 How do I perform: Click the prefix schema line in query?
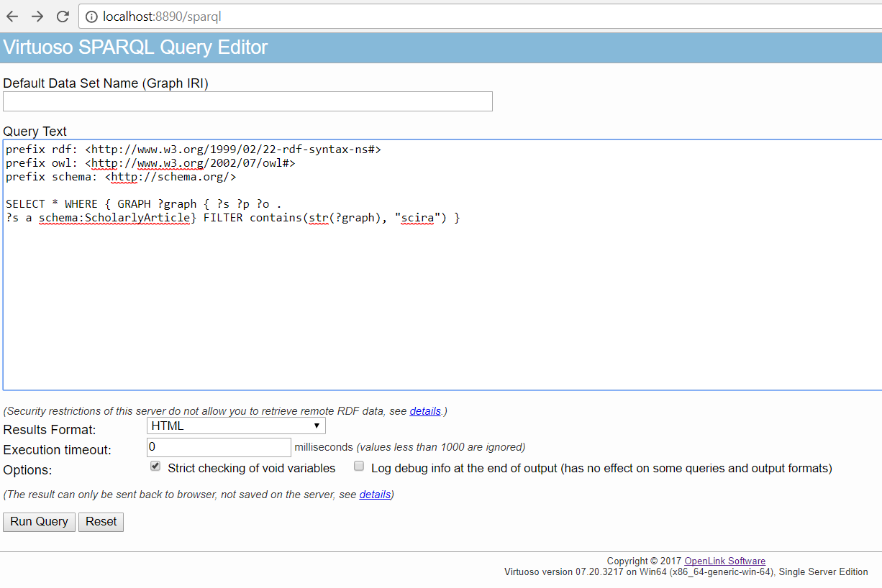click(x=121, y=177)
